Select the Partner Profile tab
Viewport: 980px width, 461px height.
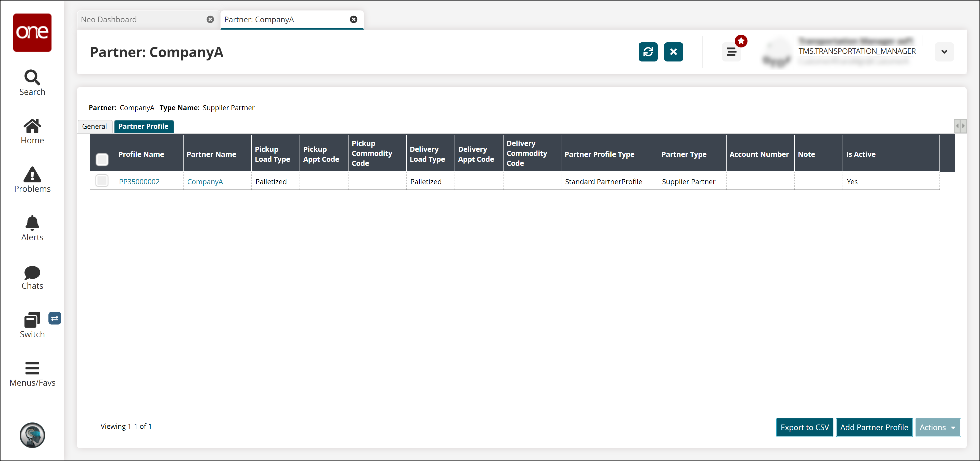pos(144,126)
